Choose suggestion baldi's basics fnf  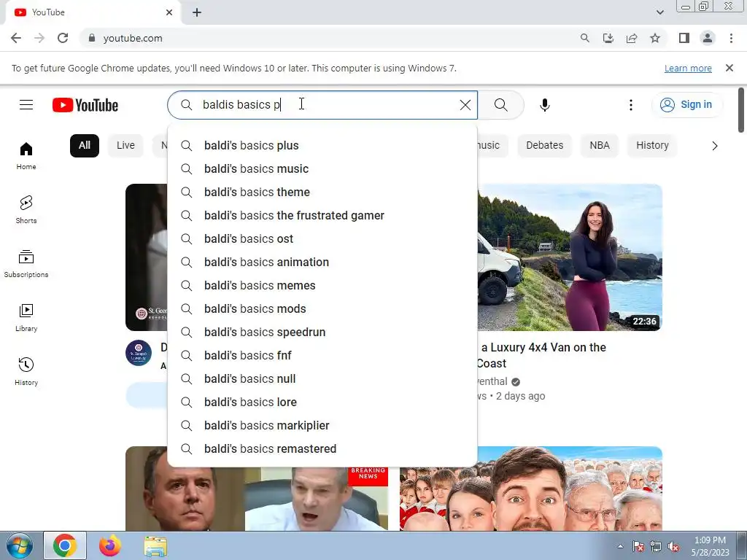pyautogui.click(x=322, y=355)
